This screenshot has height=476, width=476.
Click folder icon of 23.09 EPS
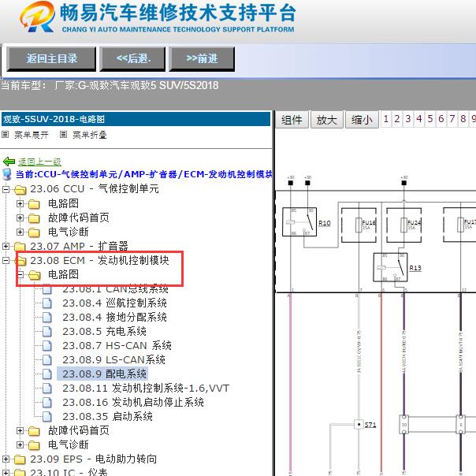[x=20, y=459]
